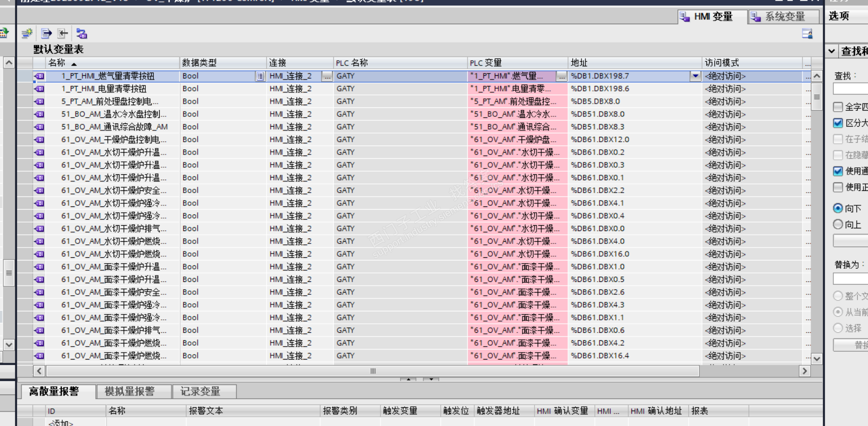Click the import tags toolbar icon
This screenshot has width=868, height=426.
63,34
